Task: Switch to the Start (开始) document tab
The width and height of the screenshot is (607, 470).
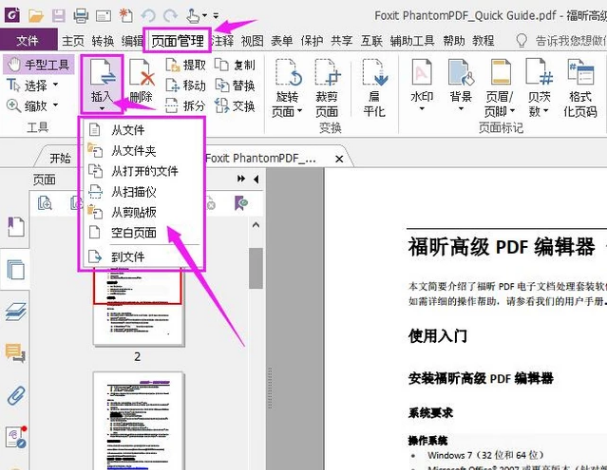Action: coord(60,158)
